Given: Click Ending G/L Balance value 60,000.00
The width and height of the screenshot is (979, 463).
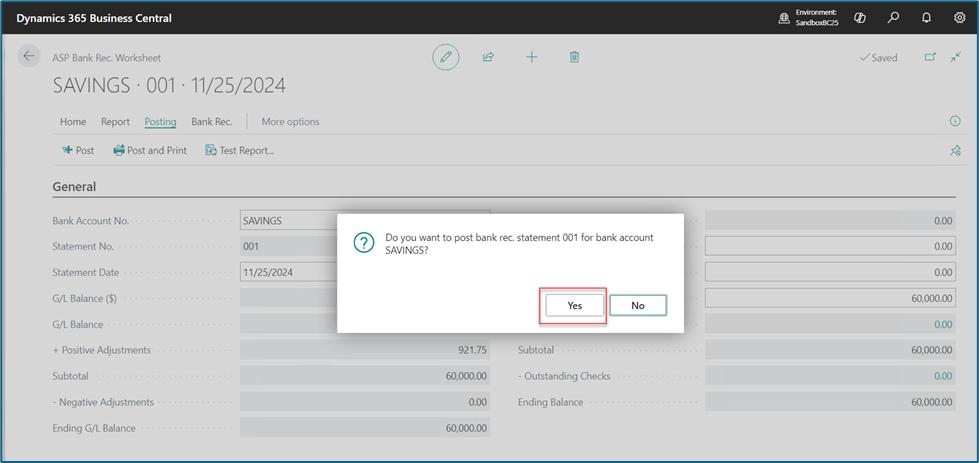Looking at the screenshot, I should pos(365,428).
